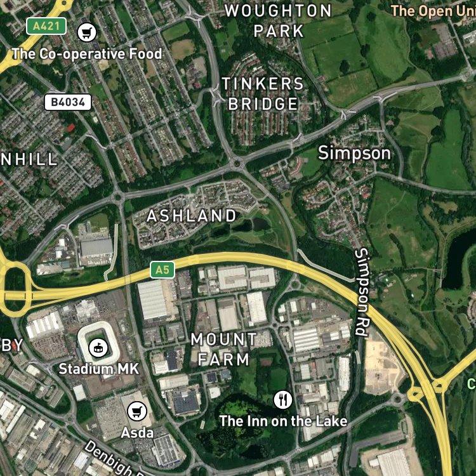Click the Stadium MK text label
The image size is (476, 476).
click(98, 369)
